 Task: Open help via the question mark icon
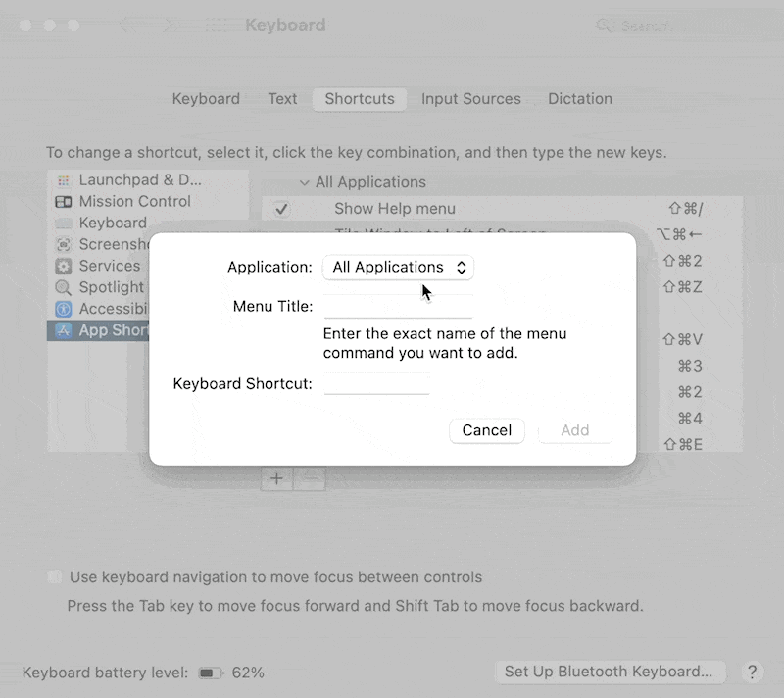click(x=753, y=673)
